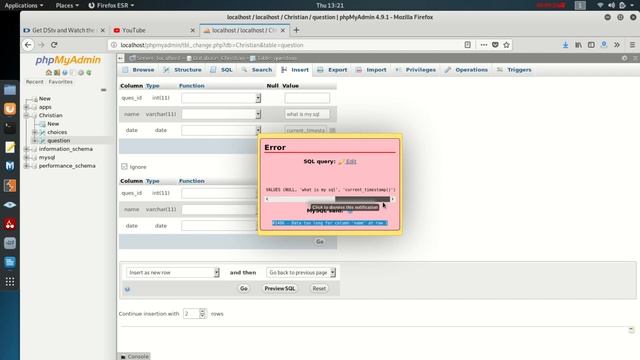Screen dimensions: 640x360
Task: Open the Export tab
Action: [x=332, y=70]
